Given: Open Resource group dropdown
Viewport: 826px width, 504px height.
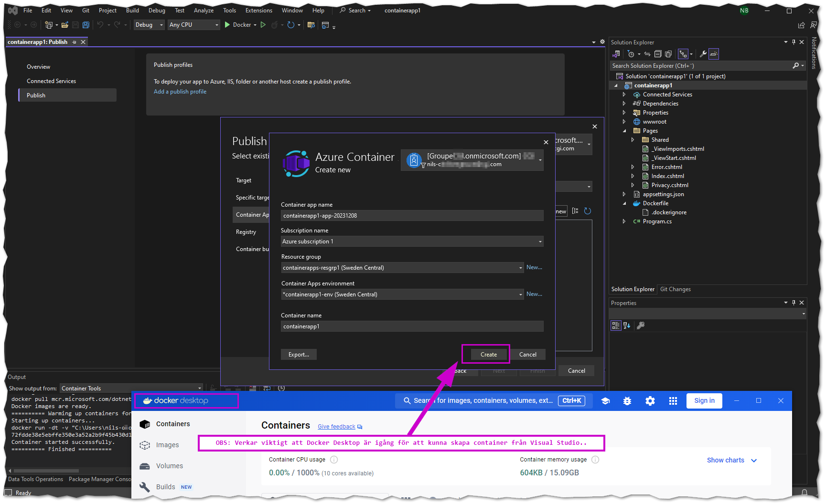Looking at the screenshot, I should click(403, 268).
